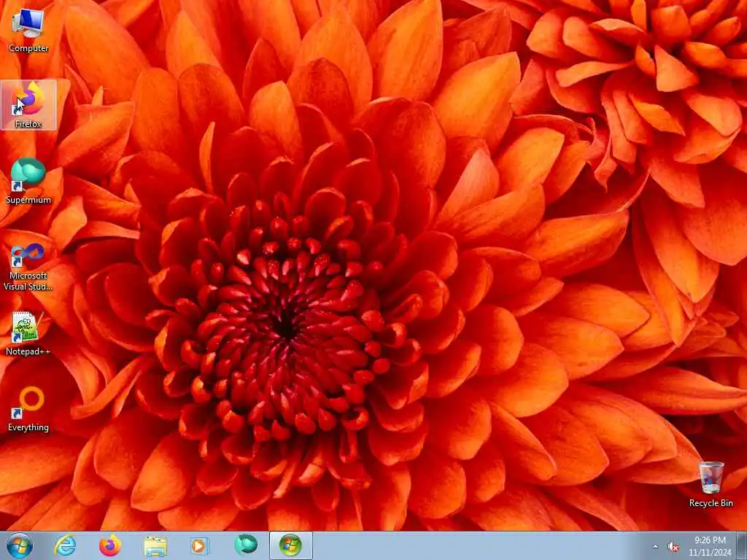Select the Firefox desktop shortcut

[x=28, y=105]
